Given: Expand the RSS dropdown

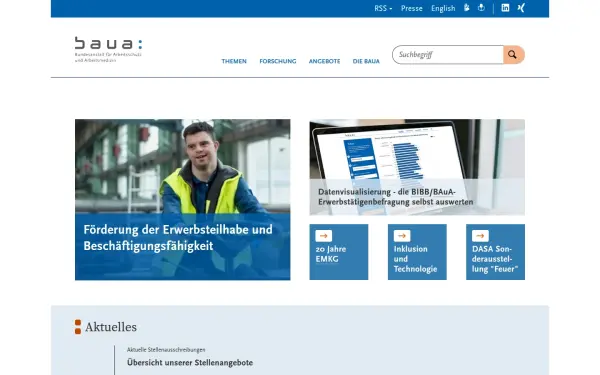Looking at the screenshot, I should point(383,8).
